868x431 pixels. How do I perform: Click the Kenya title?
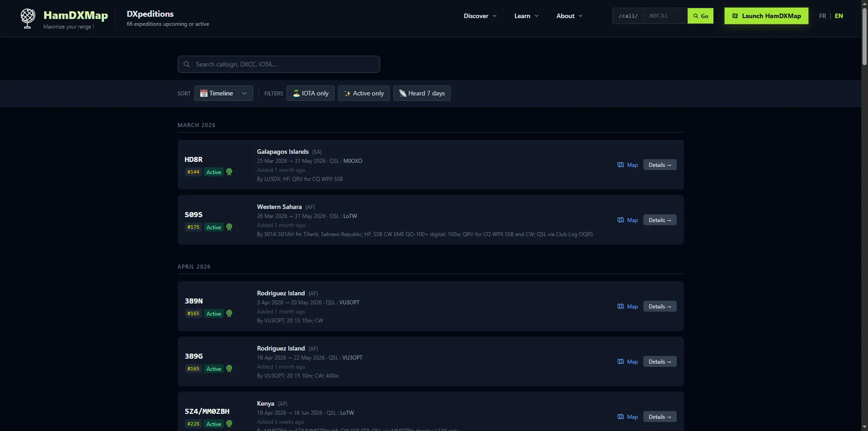265,403
